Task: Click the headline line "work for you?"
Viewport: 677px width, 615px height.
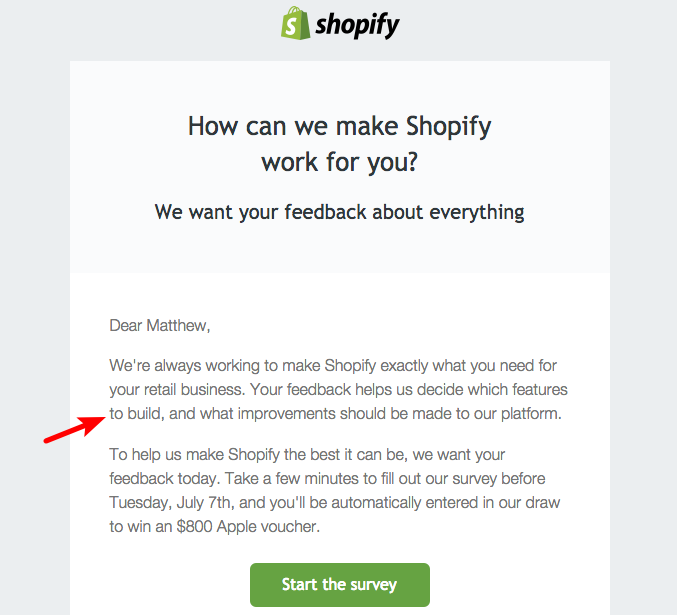Action: [x=339, y=162]
